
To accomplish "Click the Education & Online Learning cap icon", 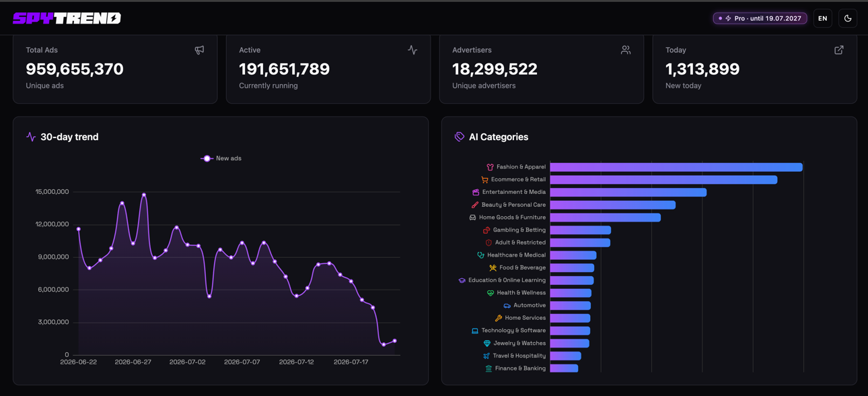I will pyautogui.click(x=462, y=280).
